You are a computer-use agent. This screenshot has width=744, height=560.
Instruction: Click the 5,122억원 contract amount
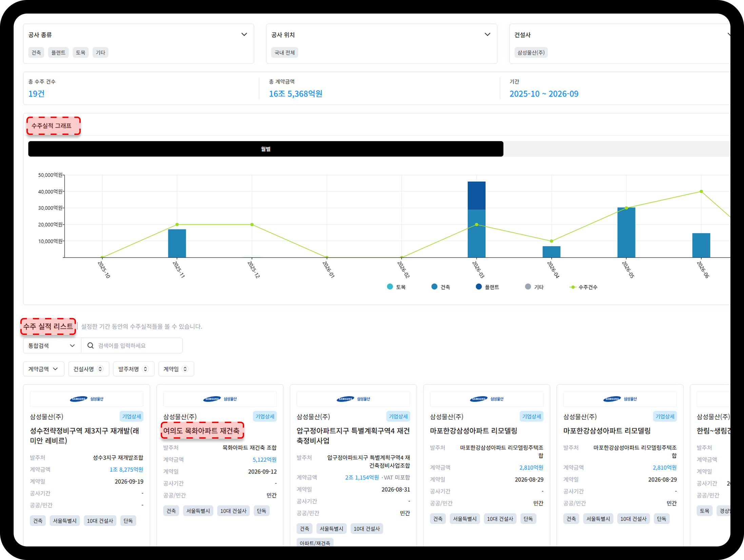pos(265,460)
